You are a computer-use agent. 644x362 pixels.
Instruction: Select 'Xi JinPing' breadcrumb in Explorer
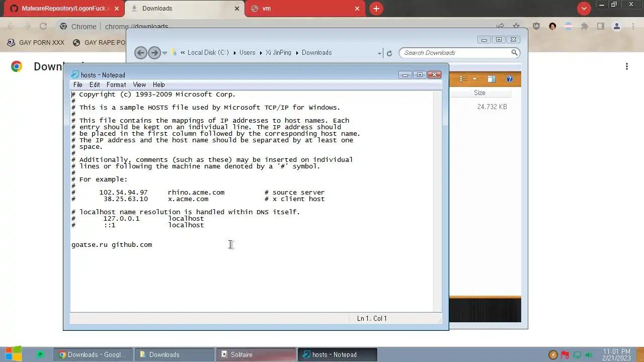(278, 52)
